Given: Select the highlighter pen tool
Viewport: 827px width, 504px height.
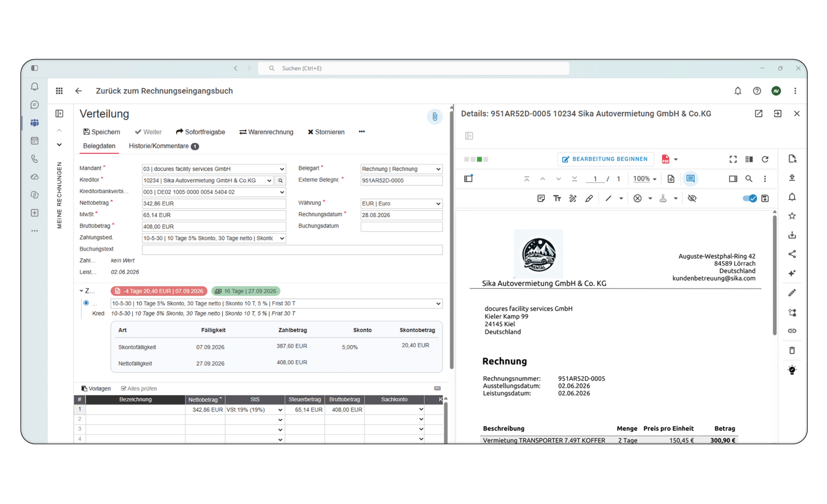Looking at the screenshot, I should coord(589,199).
